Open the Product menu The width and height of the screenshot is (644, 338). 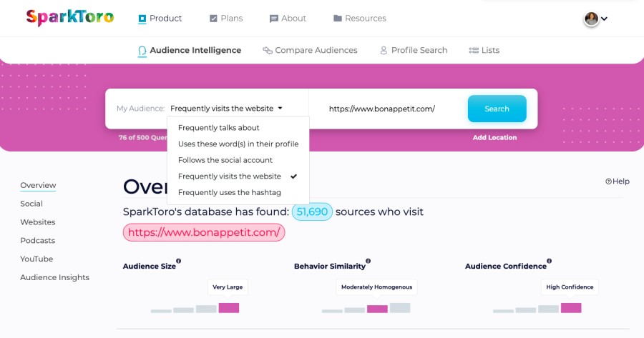click(x=160, y=19)
